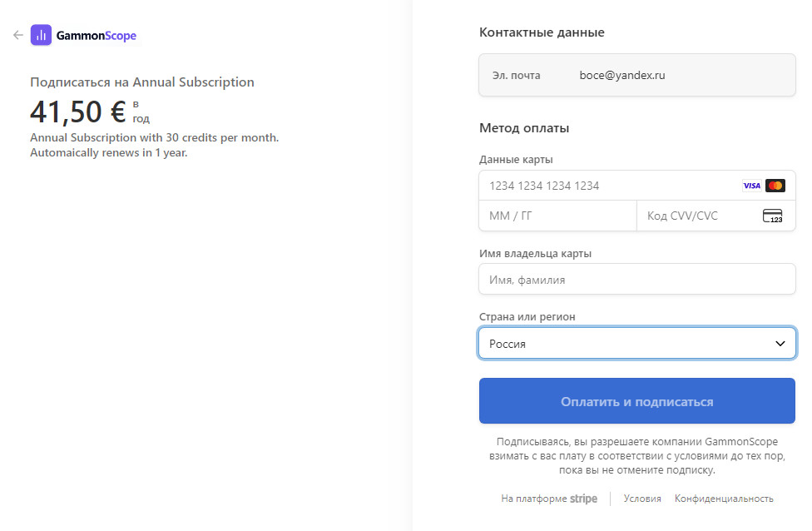The height and width of the screenshot is (531, 812).
Task: Click the Mastercard brand icon
Action: point(775,186)
